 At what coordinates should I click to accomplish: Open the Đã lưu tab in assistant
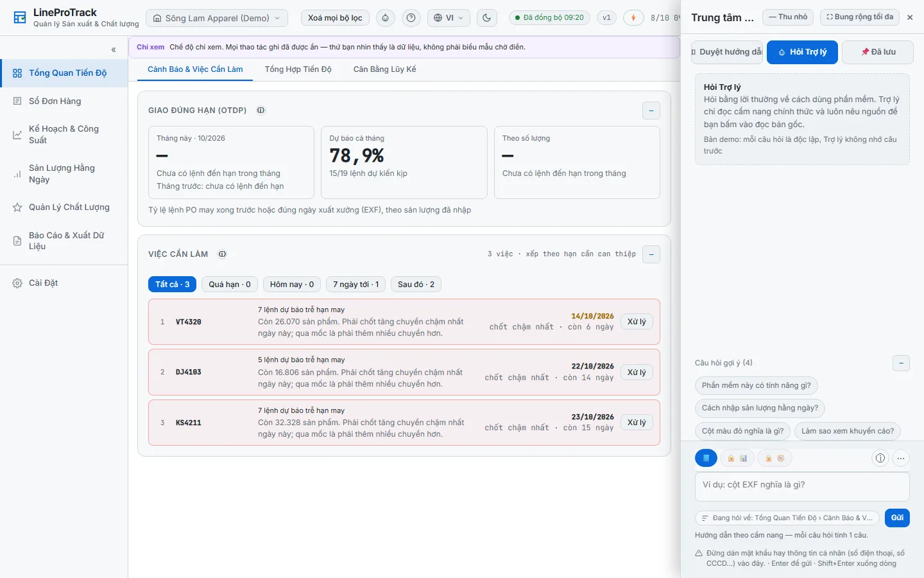tap(878, 52)
